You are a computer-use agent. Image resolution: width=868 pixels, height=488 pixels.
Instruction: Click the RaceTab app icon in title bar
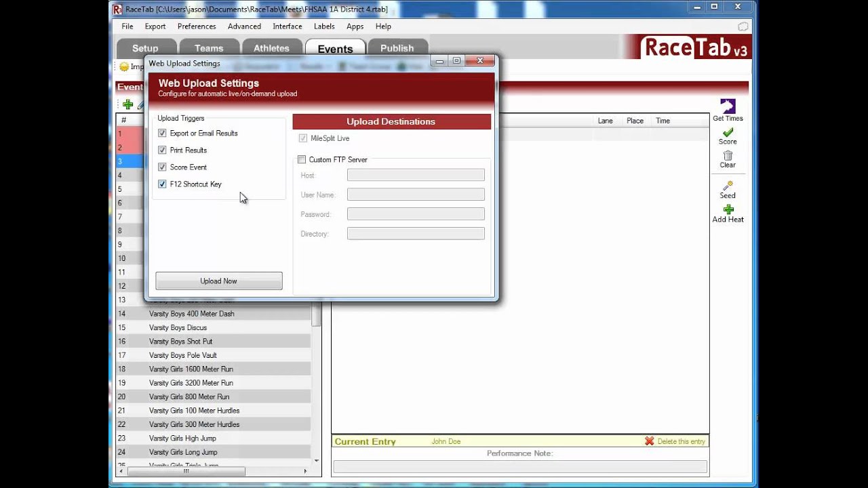pos(117,9)
